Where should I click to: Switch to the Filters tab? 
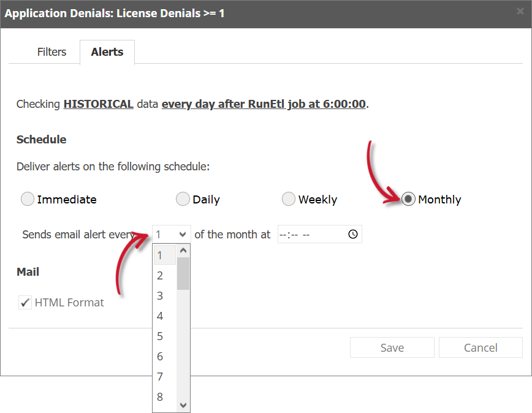pyautogui.click(x=51, y=52)
